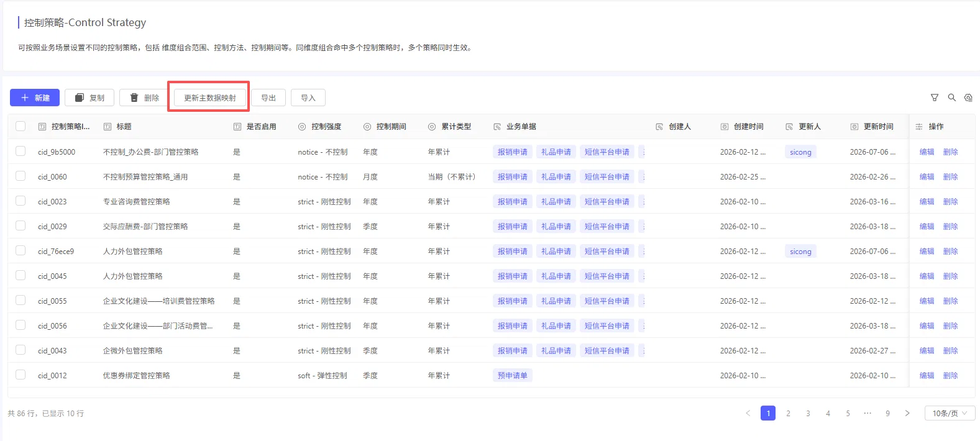This screenshot has width=980, height=441.
Task: Click the 导入 (Import) button
Action: [x=308, y=98]
